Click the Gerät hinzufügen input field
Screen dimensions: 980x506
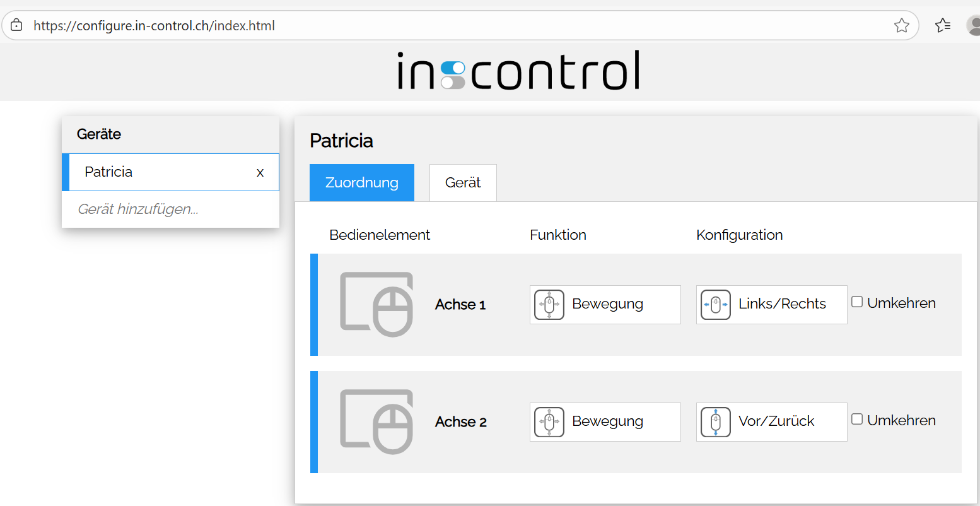(139, 209)
